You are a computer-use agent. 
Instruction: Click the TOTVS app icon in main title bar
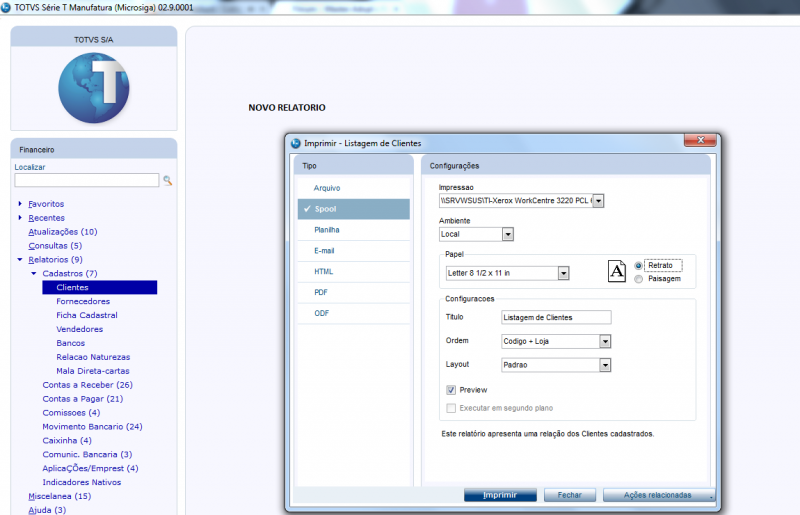[6, 7]
